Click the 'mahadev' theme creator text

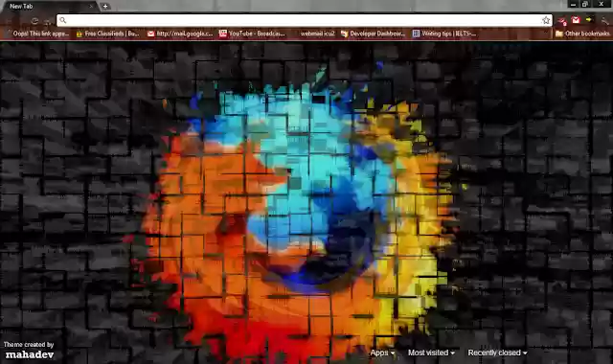pyautogui.click(x=30, y=354)
